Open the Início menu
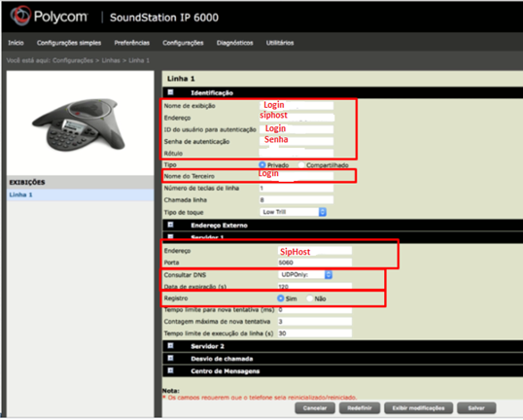 pyautogui.click(x=16, y=43)
